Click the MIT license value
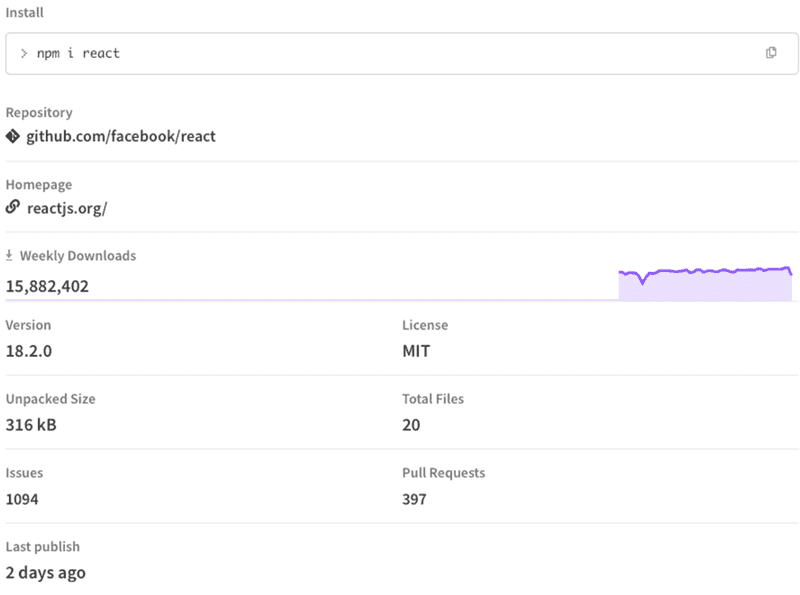Screen dimensions: 800x595 pos(414,351)
